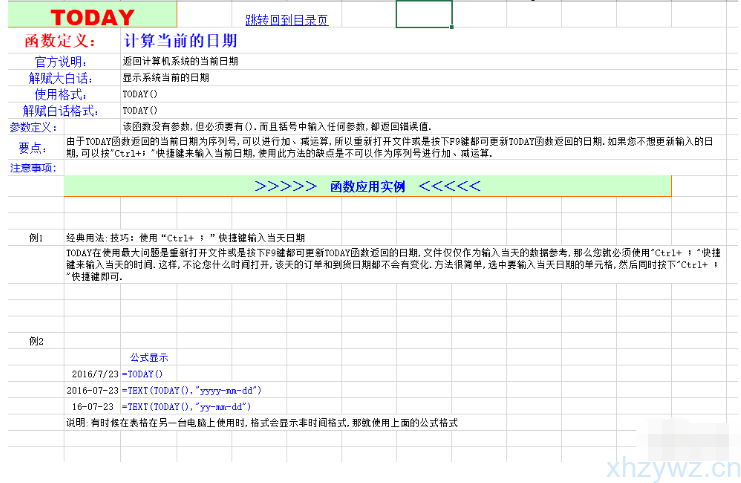Select the 例1 cell

click(37, 238)
